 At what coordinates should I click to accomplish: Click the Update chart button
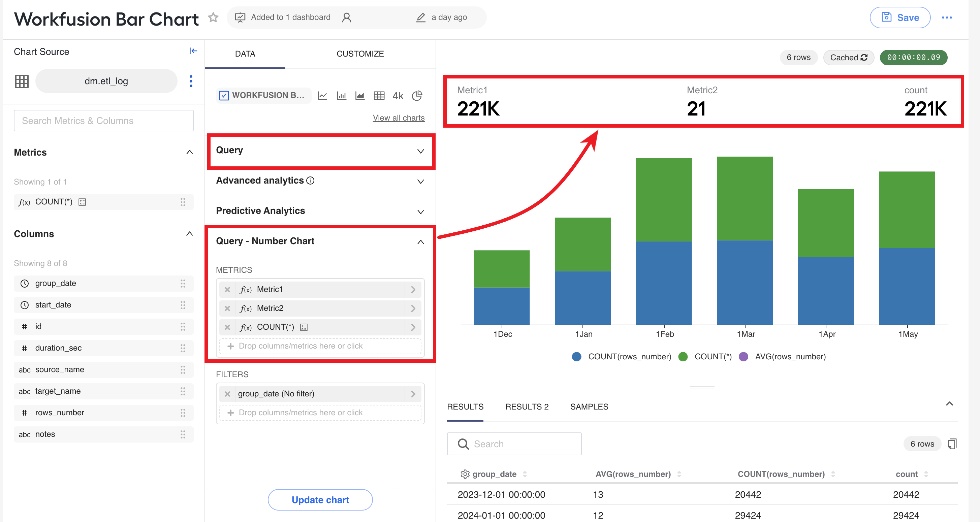320,499
